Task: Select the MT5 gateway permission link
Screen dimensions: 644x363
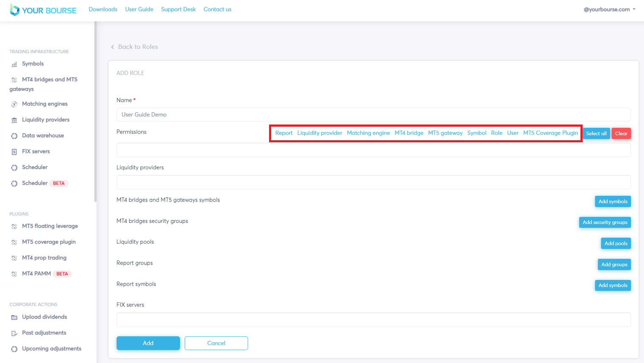Action: tap(445, 133)
